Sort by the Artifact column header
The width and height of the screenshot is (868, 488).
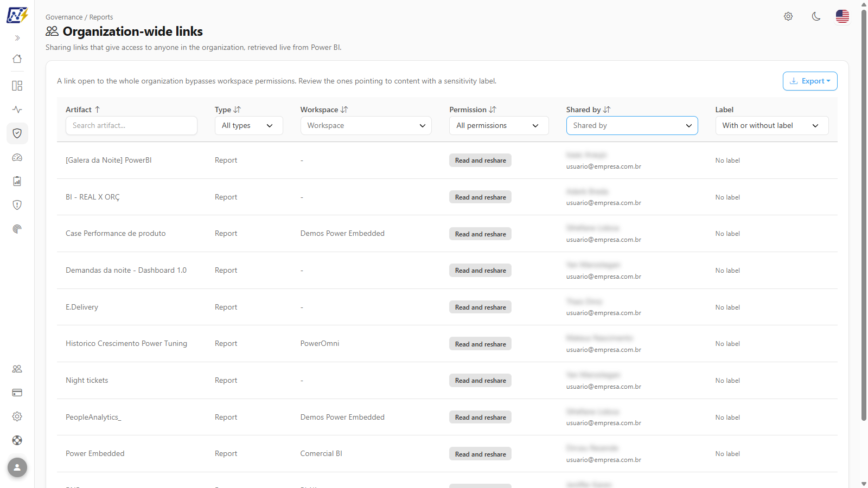(x=83, y=110)
